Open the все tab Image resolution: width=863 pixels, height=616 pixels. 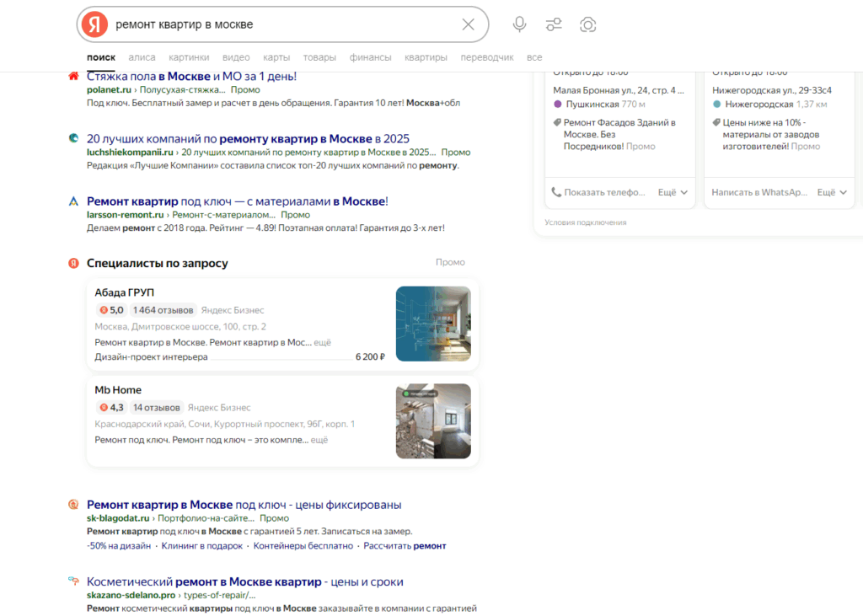pyautogui.click(x=534, y=57)
